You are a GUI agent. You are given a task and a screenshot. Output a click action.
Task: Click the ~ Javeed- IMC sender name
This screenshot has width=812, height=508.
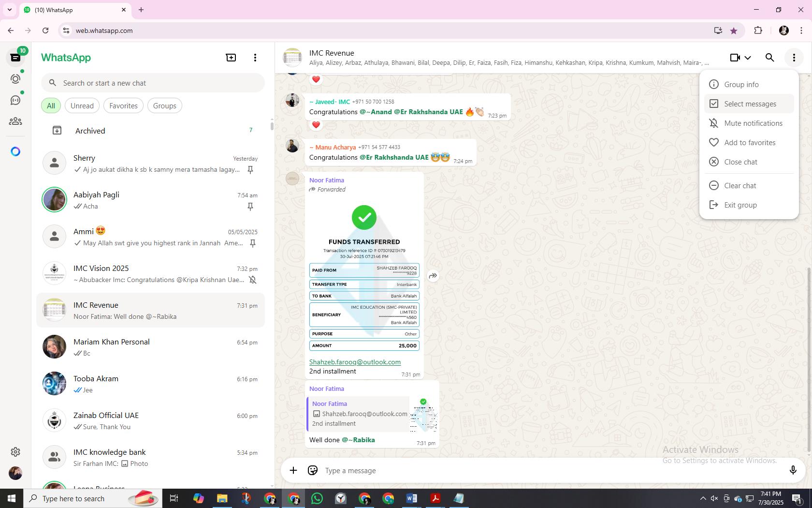330,102
